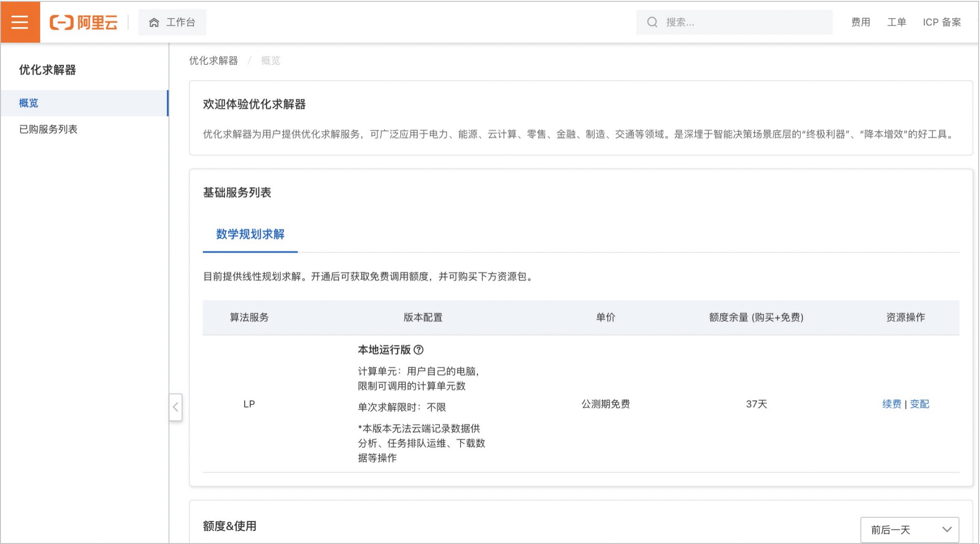The height and width of the screenshot is (544, 980).
Task: Open the 工作台 workbench button
Action: coord(172,22)
